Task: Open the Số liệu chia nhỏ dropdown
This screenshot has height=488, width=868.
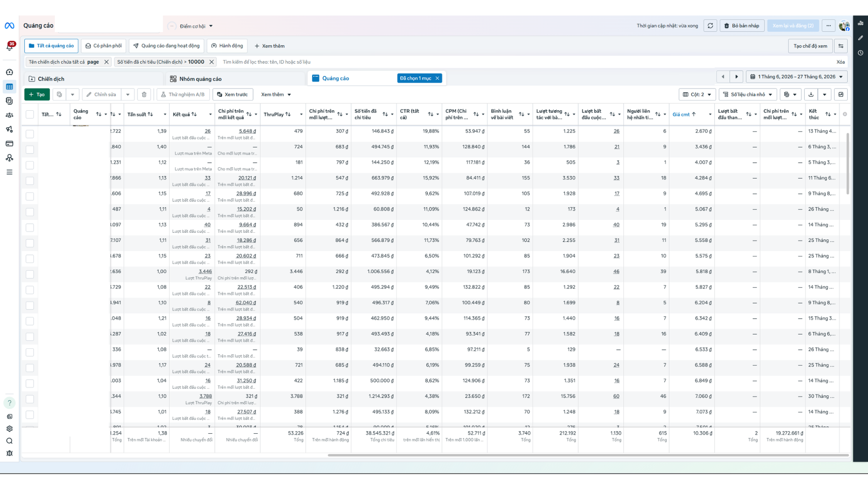Action: (748, 94)
